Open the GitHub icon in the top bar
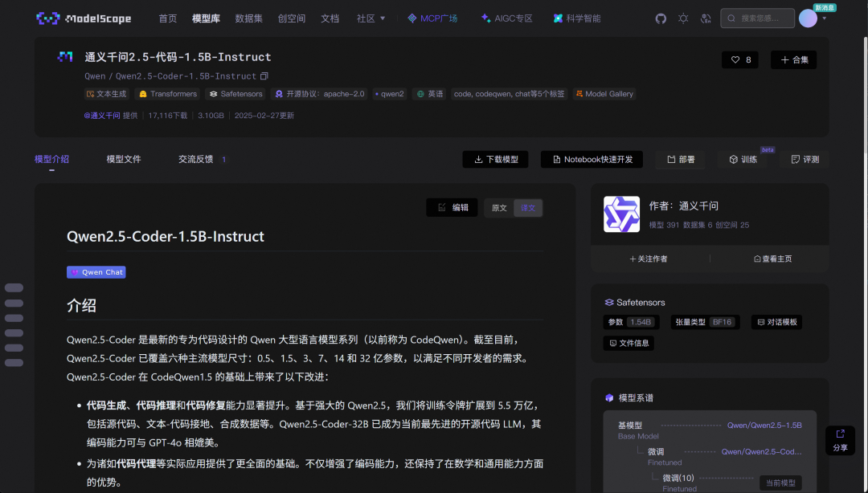Image resolution: width=868 pixels, height=493 pixels. pyautogui.click(x=660, y=18)
